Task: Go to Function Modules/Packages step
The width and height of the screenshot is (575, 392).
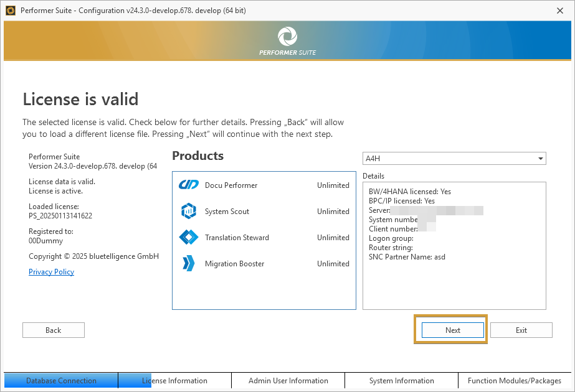Action: point(515,381)
